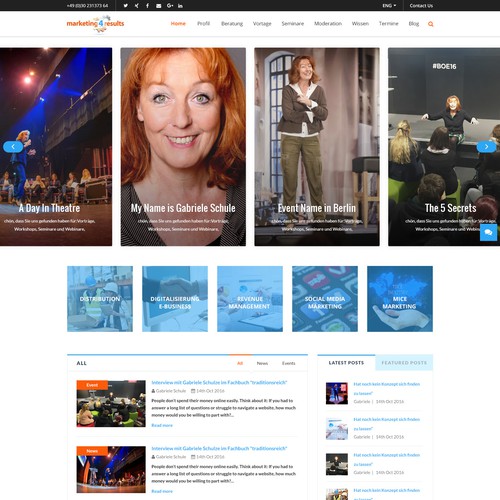Open third sidebar post dark thumbnail
This screenshot has height=500, width=500.
[337, 464]
